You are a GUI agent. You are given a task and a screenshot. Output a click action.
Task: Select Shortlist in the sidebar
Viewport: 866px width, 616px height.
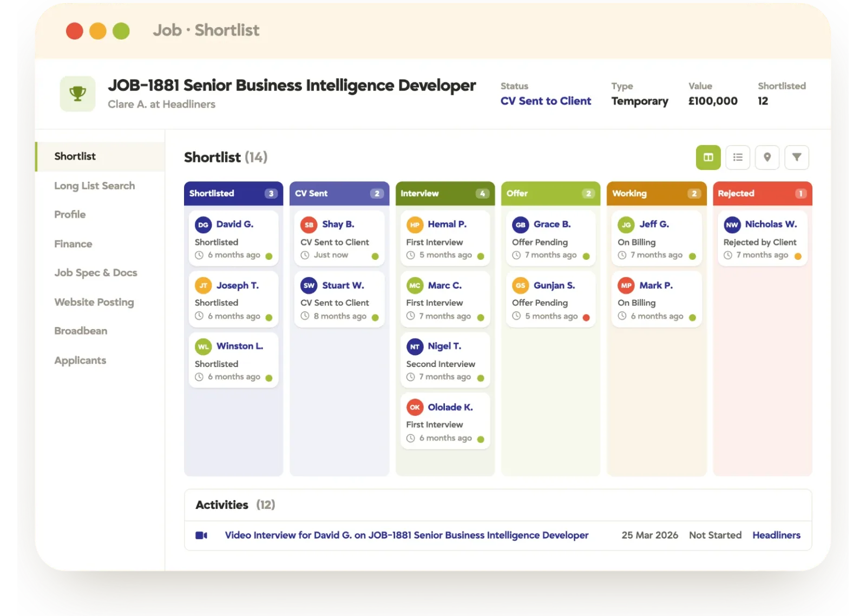(x=100, y=156)
